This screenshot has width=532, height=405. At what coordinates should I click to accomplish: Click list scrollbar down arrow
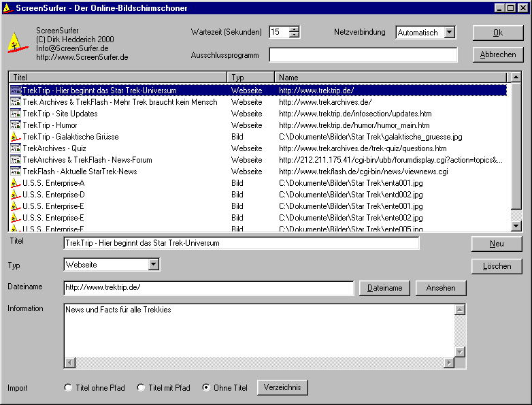516,226
